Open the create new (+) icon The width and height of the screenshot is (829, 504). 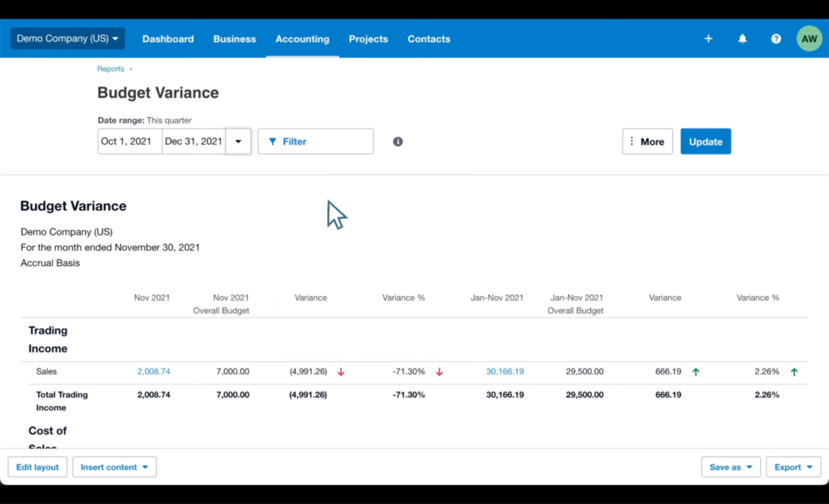pyautogui.click(x=708, y=38)
